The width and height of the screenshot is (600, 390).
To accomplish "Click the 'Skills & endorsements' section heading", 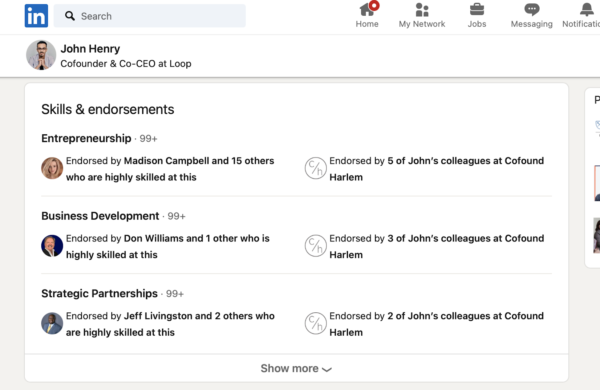I will point(108,109).
